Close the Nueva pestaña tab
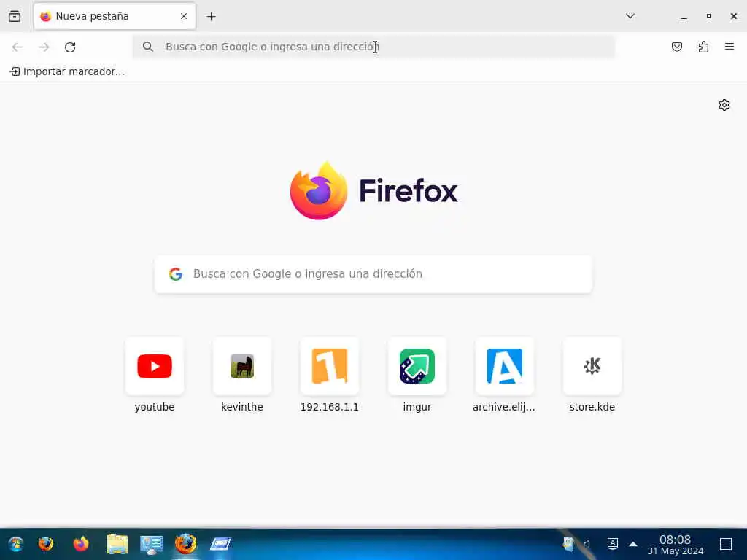This screenshot has height=560, width=747. pyautogui.click(x=183, y=16)
